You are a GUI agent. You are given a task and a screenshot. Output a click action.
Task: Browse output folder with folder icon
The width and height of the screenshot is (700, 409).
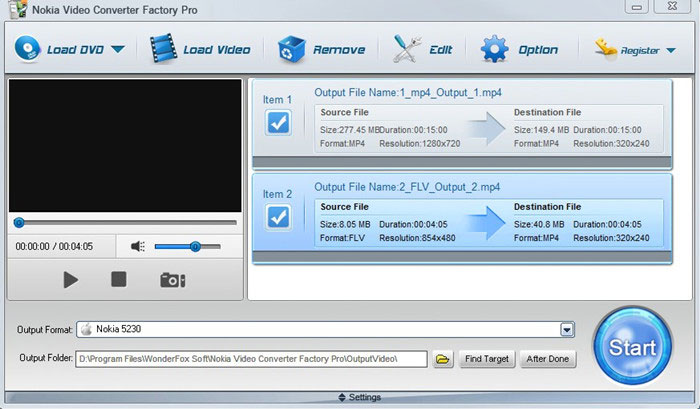442,359
